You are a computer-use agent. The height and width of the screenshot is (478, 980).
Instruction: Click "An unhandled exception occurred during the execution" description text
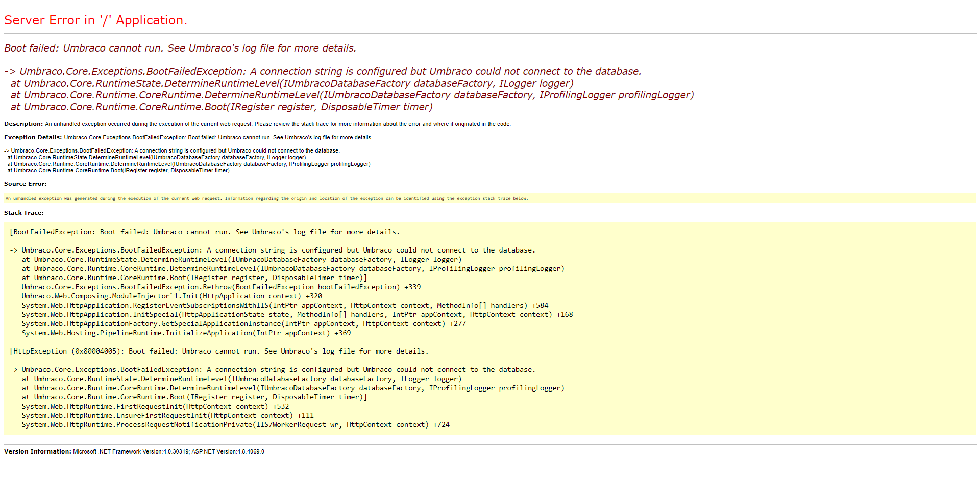(278, 124)
